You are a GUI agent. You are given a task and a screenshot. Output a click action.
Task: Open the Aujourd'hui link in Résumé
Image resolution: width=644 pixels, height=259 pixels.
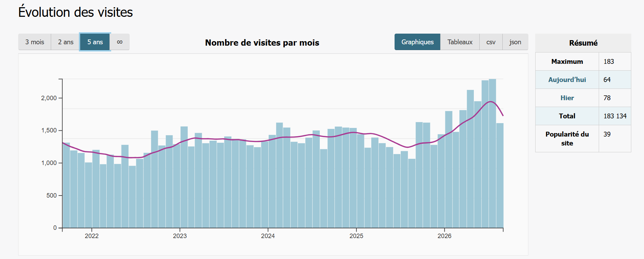coord(567,80)
